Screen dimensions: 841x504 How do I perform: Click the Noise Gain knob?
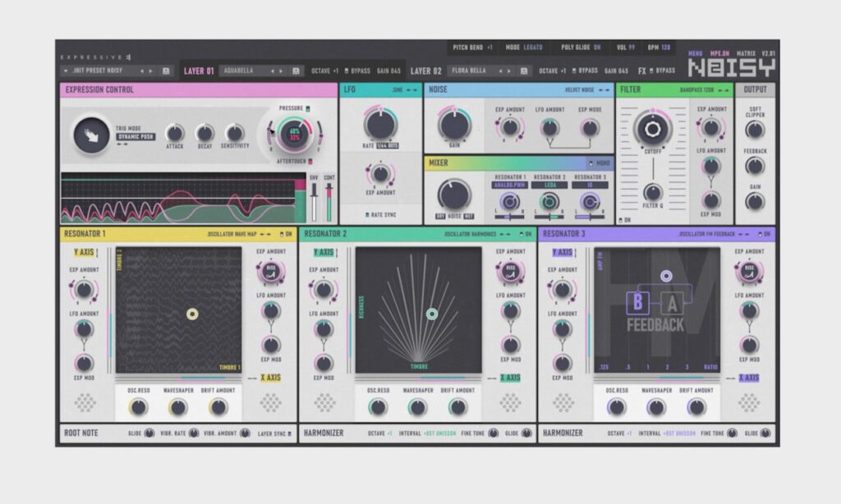tap(454, 124)
